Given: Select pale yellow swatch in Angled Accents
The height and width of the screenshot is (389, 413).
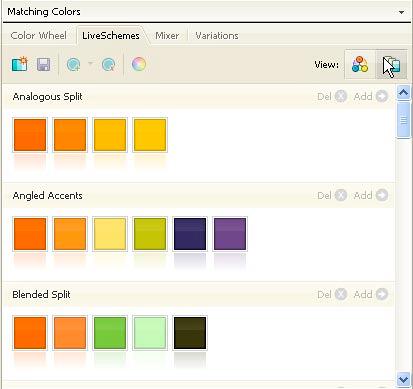Looking at the screenshot, I should [110, 234].
